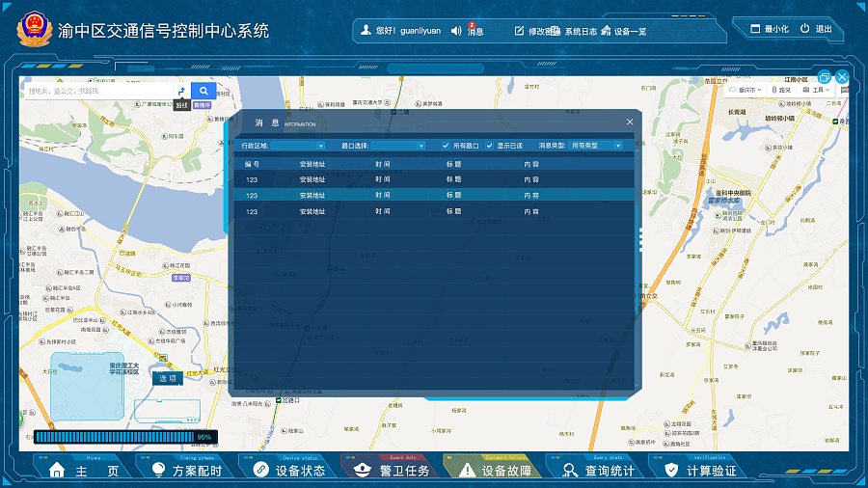Click the 李家沱 purple map label

pyautogui.click(x=181, y=278)
